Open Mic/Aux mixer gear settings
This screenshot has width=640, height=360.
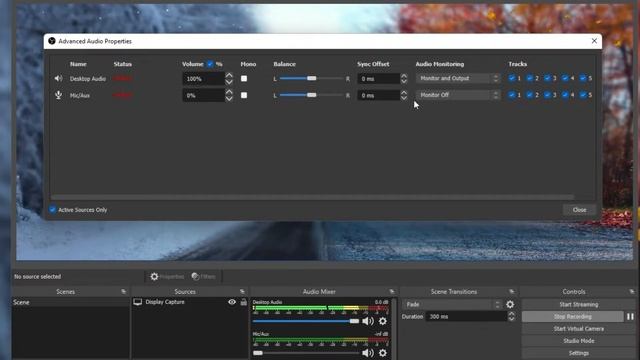point(382,353)
